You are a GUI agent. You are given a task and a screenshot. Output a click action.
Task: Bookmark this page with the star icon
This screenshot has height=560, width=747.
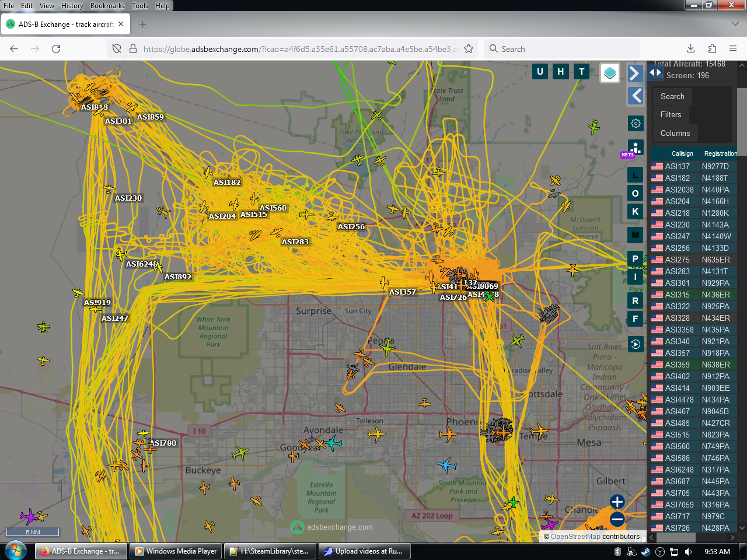469,49
